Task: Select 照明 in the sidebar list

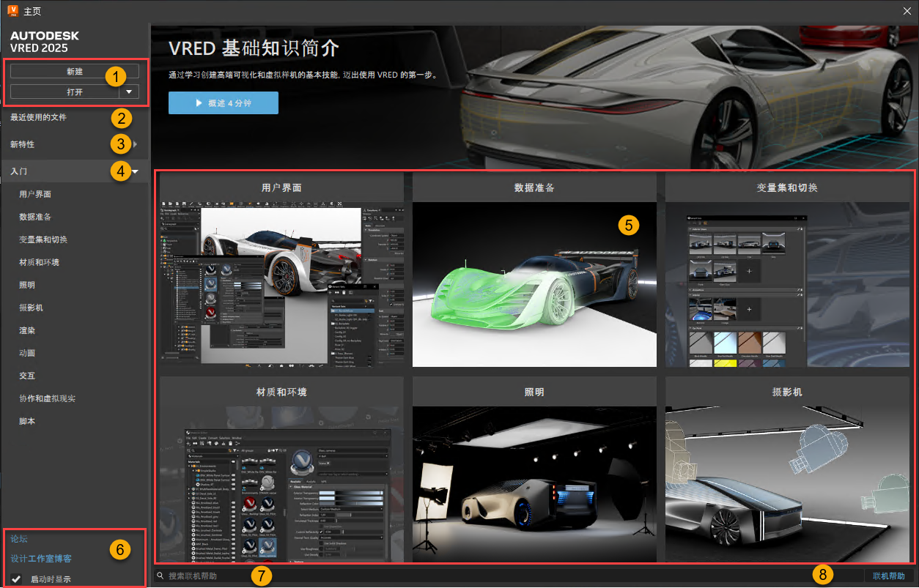Action: coord(27,285)
